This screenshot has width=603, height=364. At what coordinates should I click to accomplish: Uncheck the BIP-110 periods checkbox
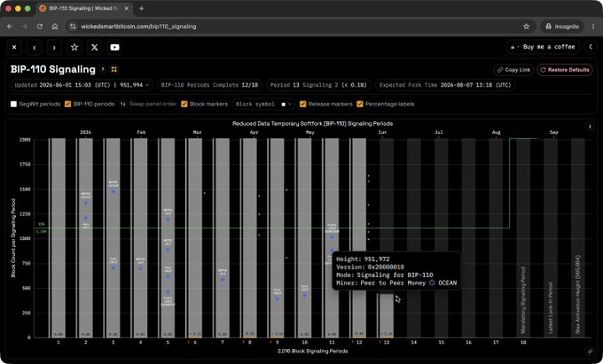pos(67,104)
